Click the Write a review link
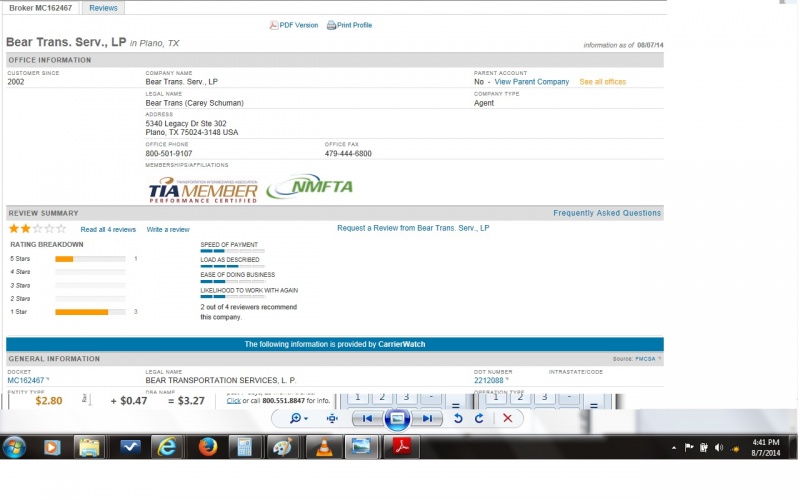 pyautogui.click(x=168, y=230)
